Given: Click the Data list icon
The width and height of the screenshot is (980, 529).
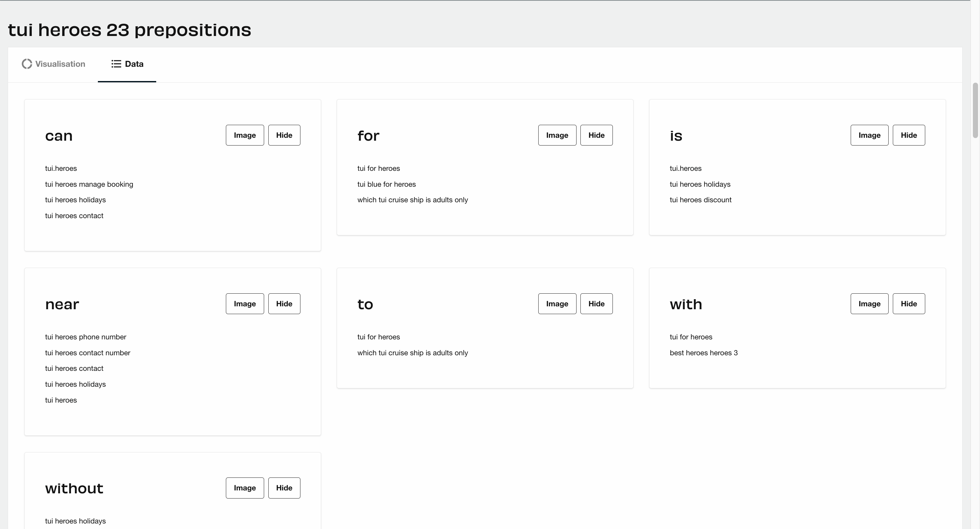Looking at the screenshot, I should (x=116, y=64).
